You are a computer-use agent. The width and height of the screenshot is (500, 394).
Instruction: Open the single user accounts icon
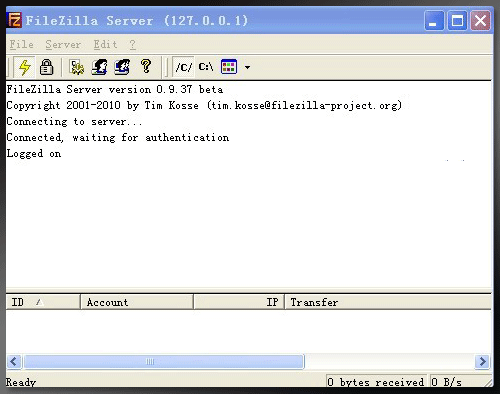pos(99,67)
